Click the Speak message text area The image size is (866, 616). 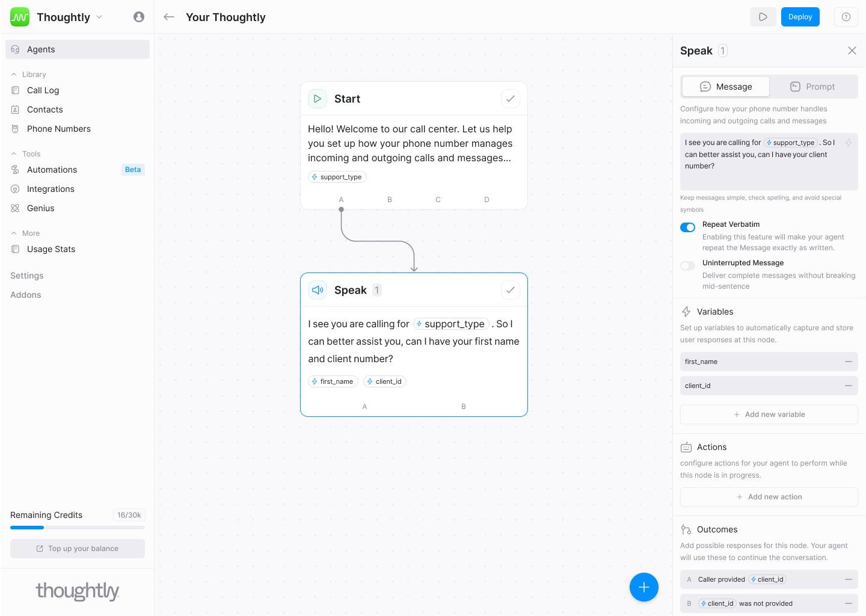point(769,162)
